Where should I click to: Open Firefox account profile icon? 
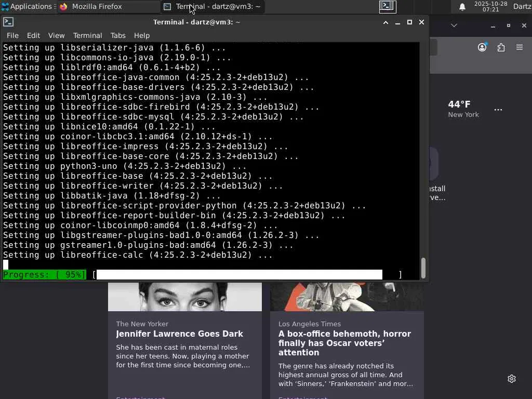click(482, 47)
